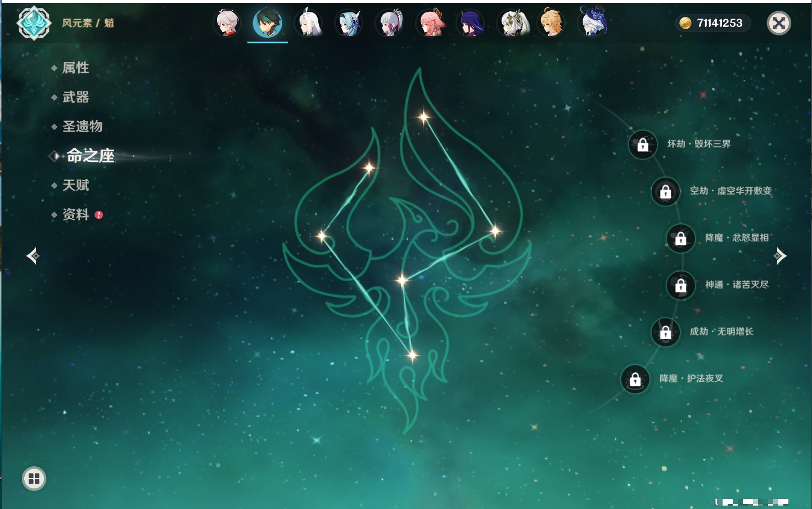This screenshot has height=509, width=812.
Task: Click the red alert badge beside 资料
Action: (x=99, y=215)
